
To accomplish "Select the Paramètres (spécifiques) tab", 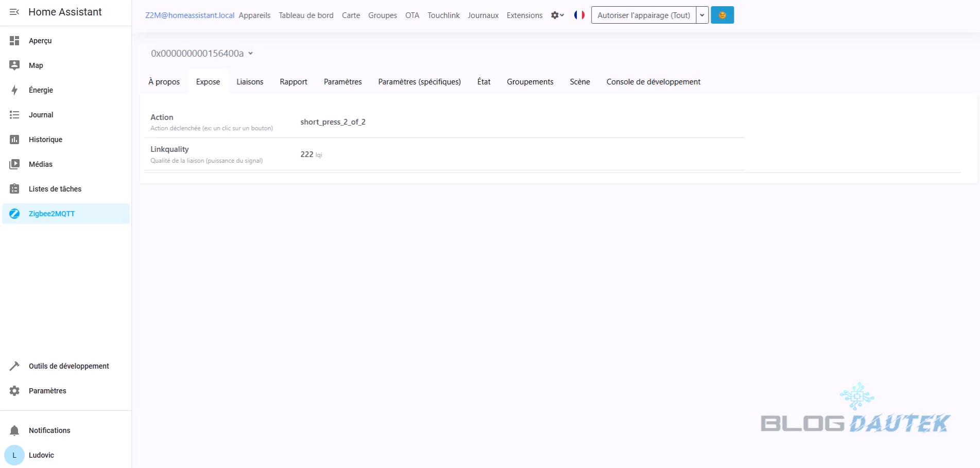I will [x=419, y=82].
